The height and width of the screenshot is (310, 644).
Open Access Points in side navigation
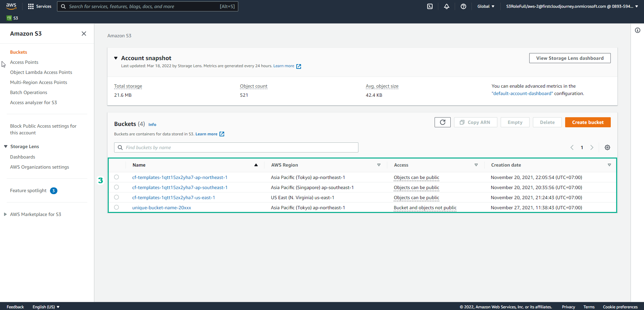tap(24, 62)
